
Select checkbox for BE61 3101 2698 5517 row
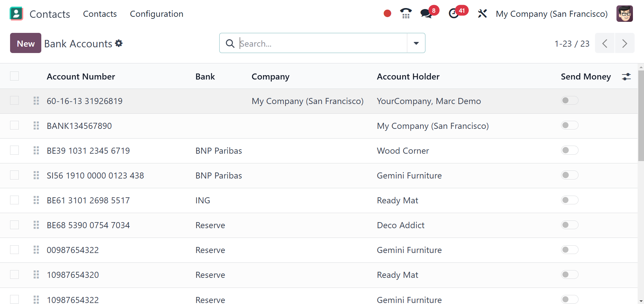14,200
